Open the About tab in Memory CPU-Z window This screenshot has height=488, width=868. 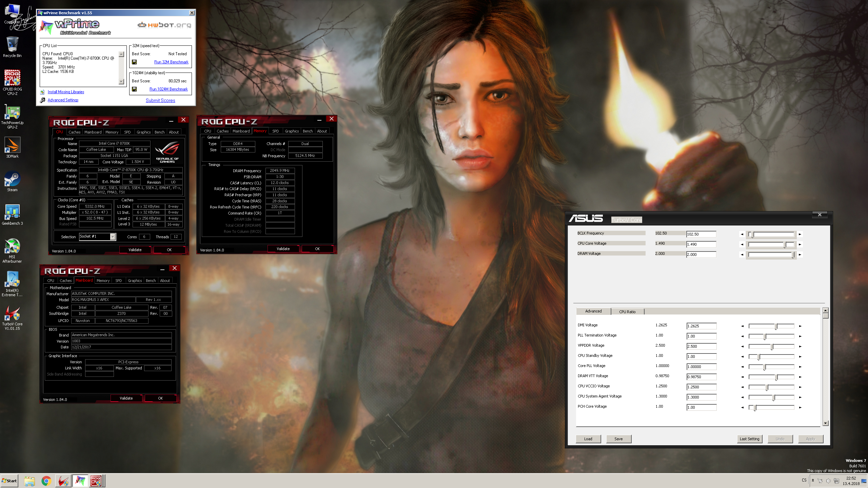[x=322, y=131]
